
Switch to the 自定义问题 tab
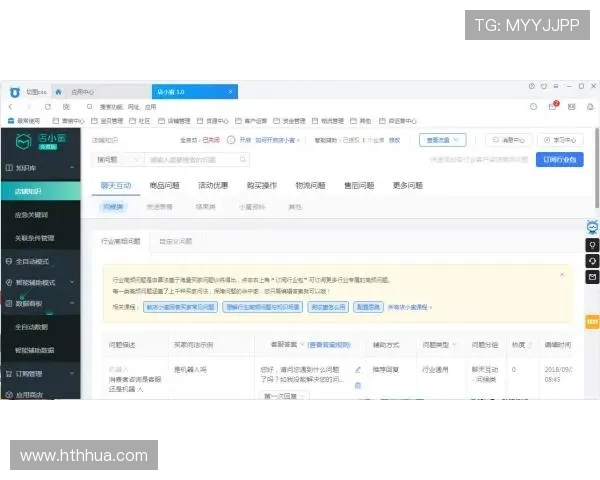click(x=176, y=241)
